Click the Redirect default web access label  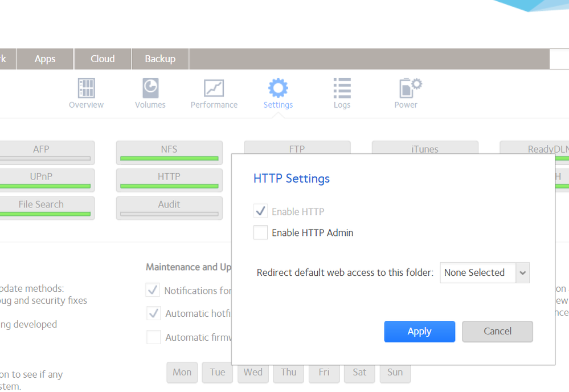point(345,272)
